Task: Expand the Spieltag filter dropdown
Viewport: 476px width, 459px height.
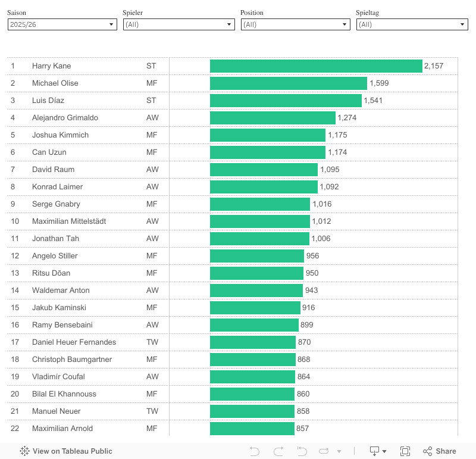Action: [412, 24]
